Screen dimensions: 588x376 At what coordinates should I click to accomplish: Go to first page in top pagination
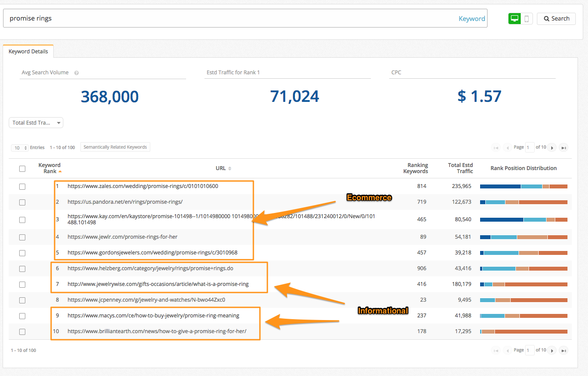pyautogui.click(x=496, y=147)
